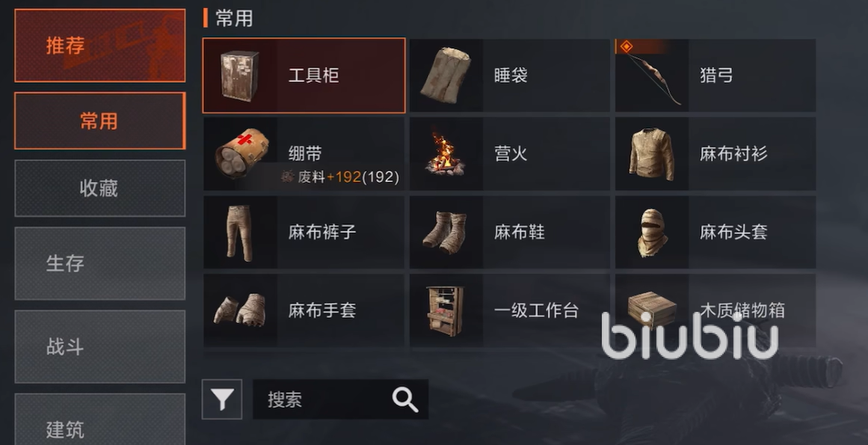Viewport: 868px width, 445px height.
Task: Select the 麻布衬衫 burlap shirt icon
Action: pos(651,154)
